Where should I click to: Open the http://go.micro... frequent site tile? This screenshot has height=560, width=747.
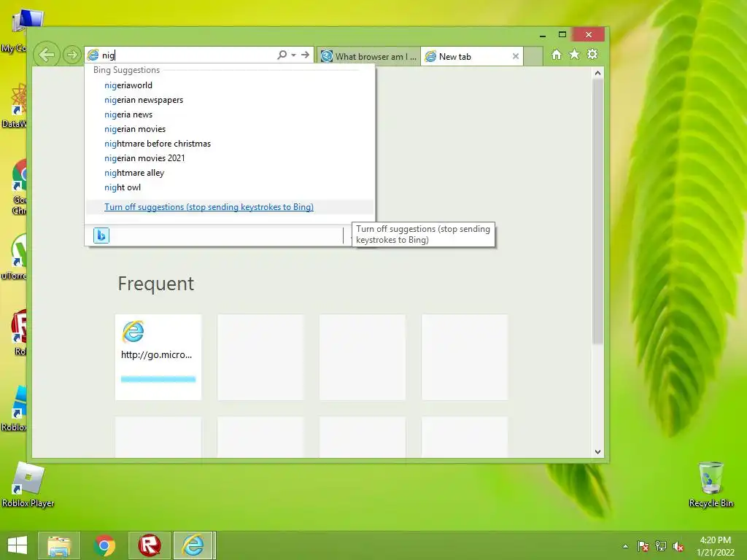pyautogui.click(x=158, y=357)
